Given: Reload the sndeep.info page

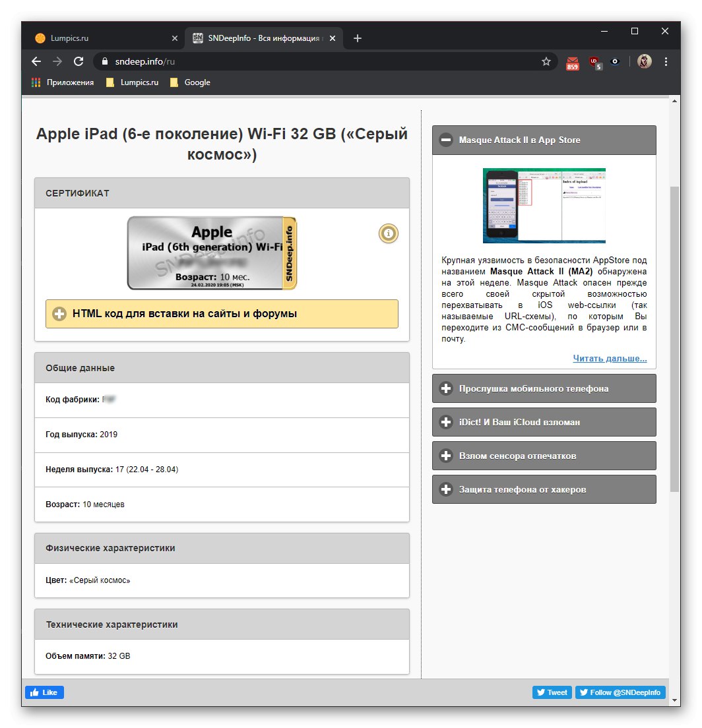Looking at the screenshot, I should pos(79,62).
